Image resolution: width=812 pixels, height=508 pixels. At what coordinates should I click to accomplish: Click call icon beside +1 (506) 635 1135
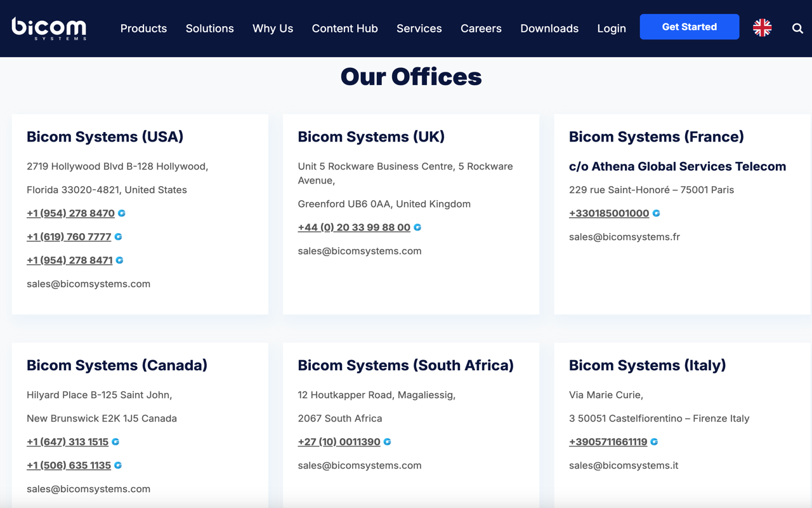point(118,465)
